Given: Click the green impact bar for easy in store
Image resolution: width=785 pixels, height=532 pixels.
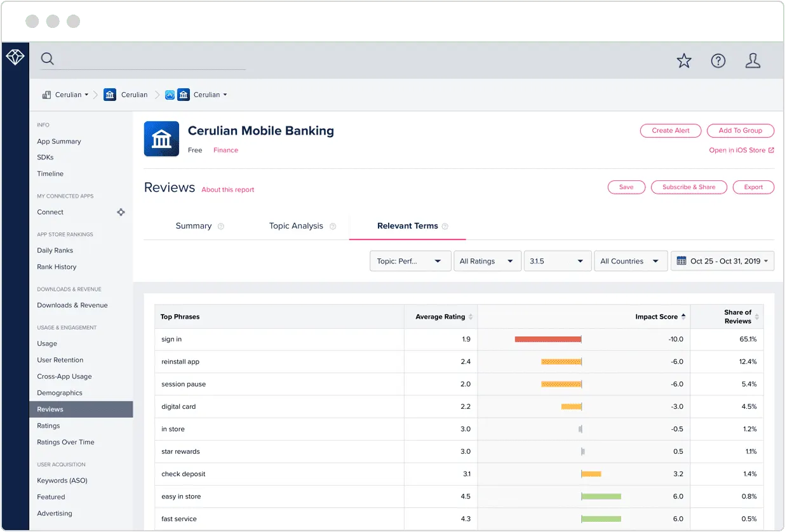Looking at the screenshot, I should [601, 496].
